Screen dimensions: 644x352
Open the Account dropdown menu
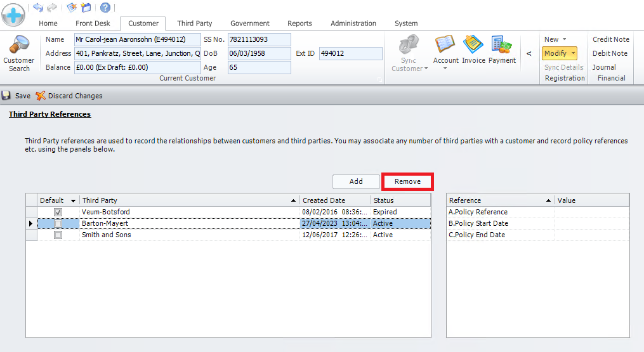coord(445,68)
